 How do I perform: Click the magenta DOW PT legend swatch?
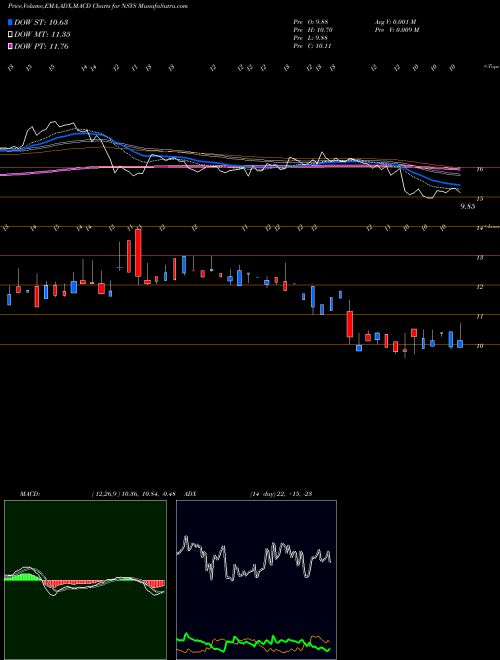tap(11, 47)
